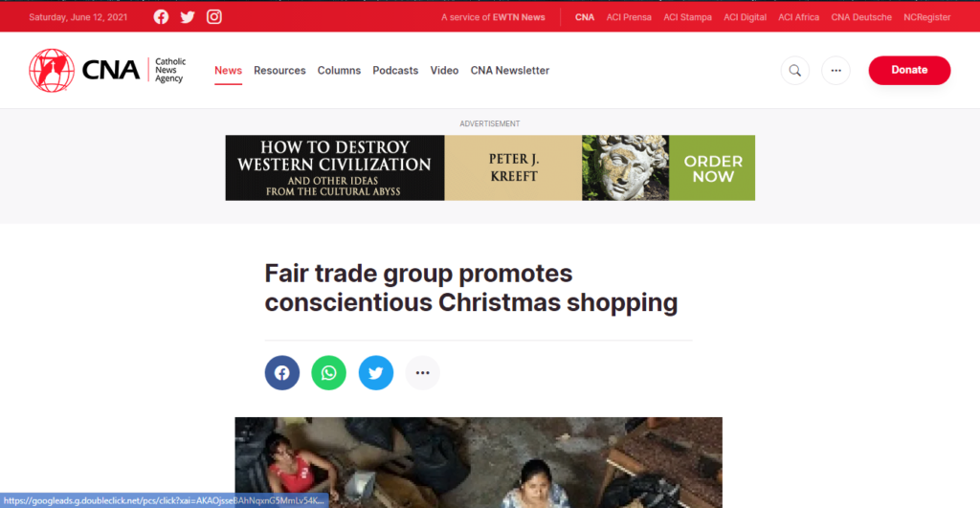Viewport: 980px width, 508px height.
Task: Open the Instagram icon in the top bar
Action: pos(213,17)
